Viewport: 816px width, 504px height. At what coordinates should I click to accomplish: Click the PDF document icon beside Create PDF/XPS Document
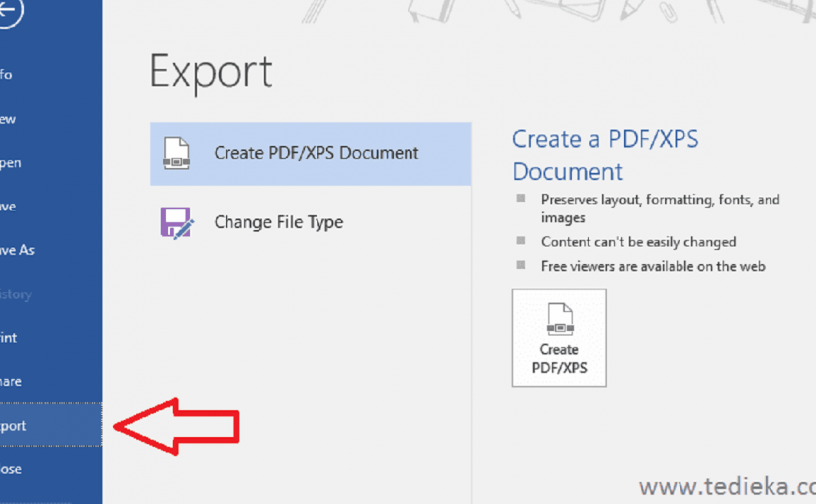(x=176, y=153)
